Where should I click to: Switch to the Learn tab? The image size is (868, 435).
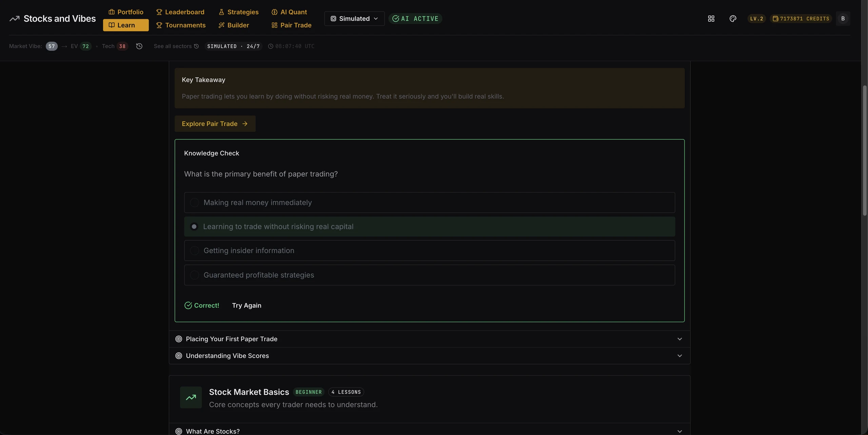click(126, 25)
